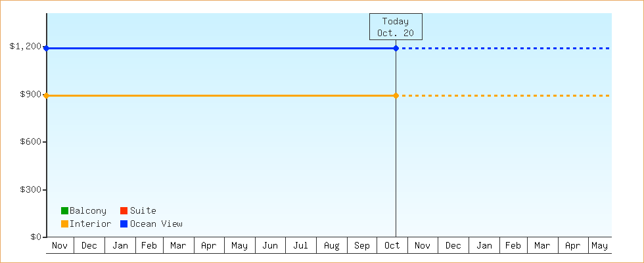Click the dotted blue projected price line
The width and height of the screenshot is (644, 263).
pos(506,48)
